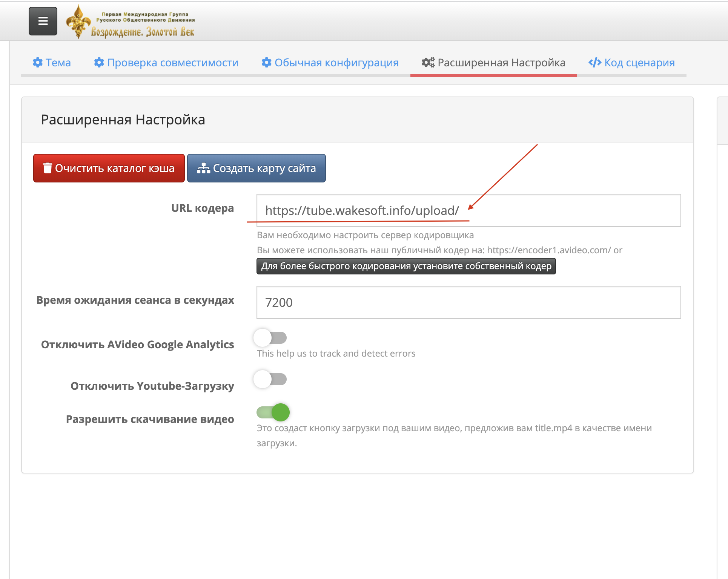728x579 pixels.
Task: Toggle Отключить Youtube-Загрузку switch
Action: pyautogui.click(x=270, y=379)
